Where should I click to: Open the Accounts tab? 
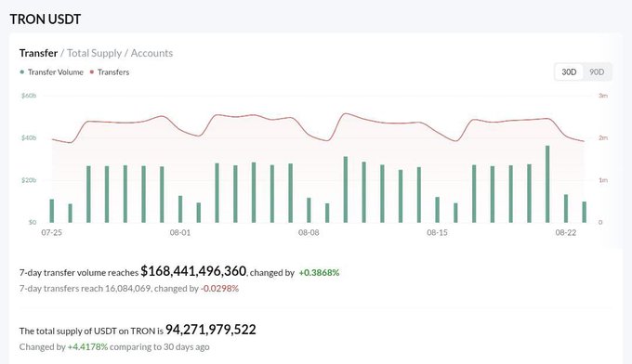(x=151, y=53)
